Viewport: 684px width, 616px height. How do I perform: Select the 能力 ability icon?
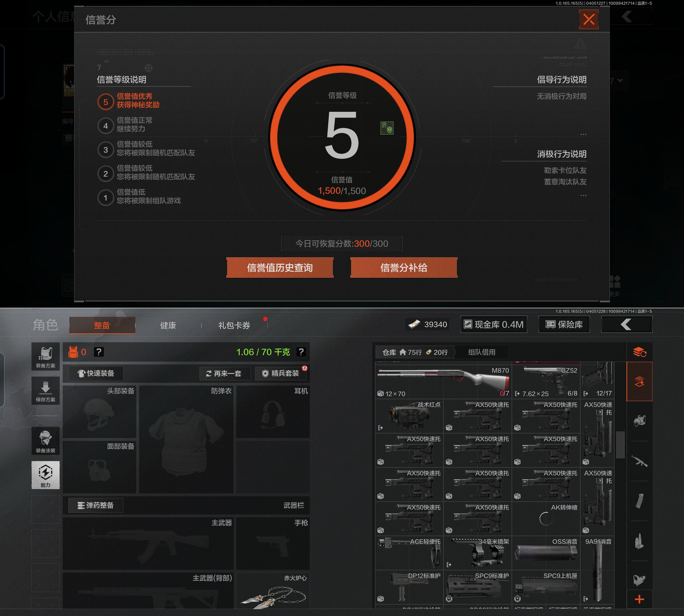point(45,475)
